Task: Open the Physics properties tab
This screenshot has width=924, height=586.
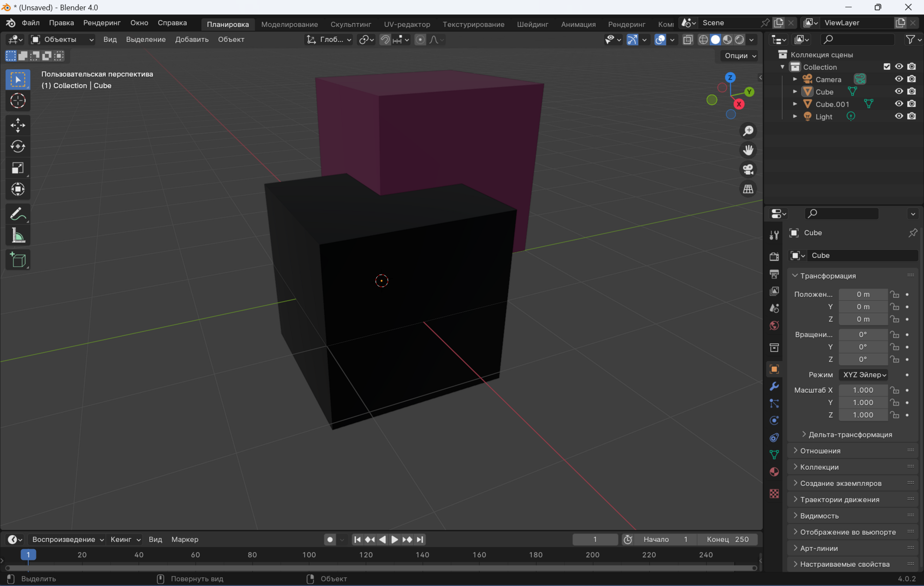Action: pyautogui.click(x=774, y=420)
